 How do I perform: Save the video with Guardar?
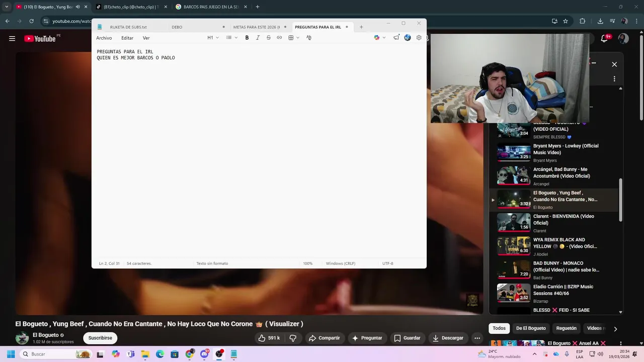coord(407,338)
